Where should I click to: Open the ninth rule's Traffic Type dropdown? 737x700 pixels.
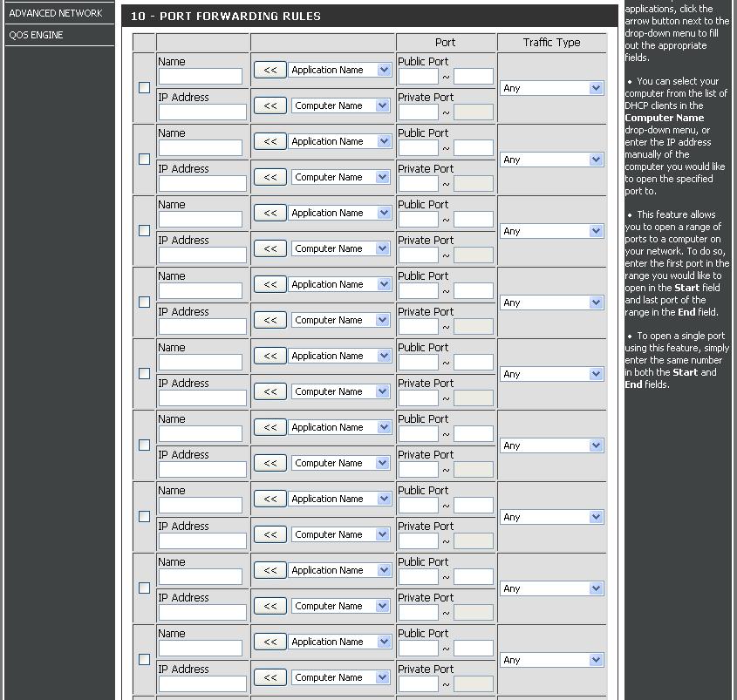(552, 660)
